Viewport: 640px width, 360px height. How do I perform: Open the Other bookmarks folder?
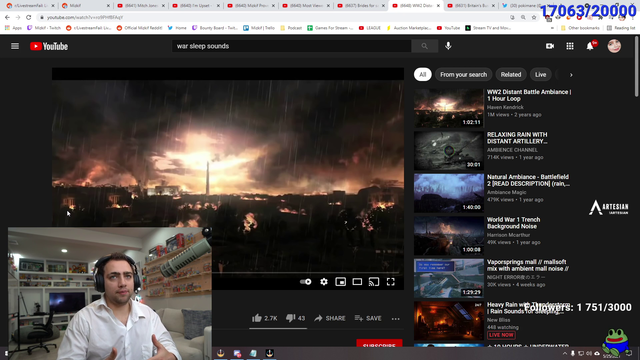(x=580, y=28)
